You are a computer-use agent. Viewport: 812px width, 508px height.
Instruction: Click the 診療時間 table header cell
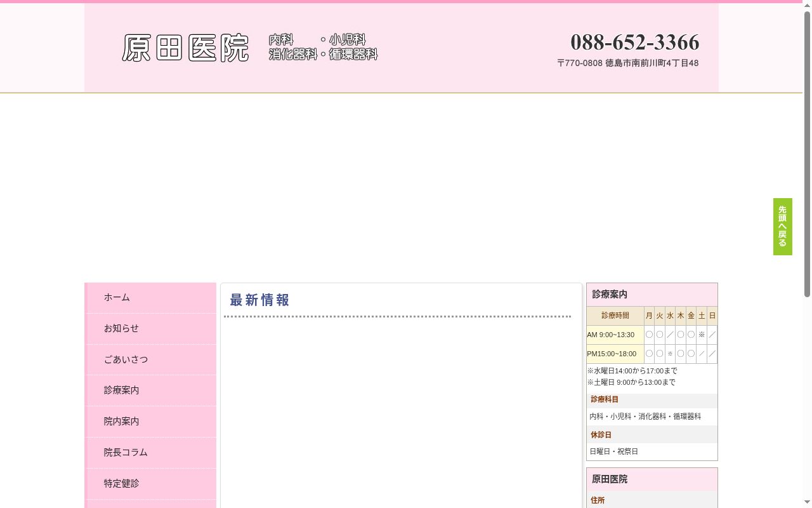(615, 316)
